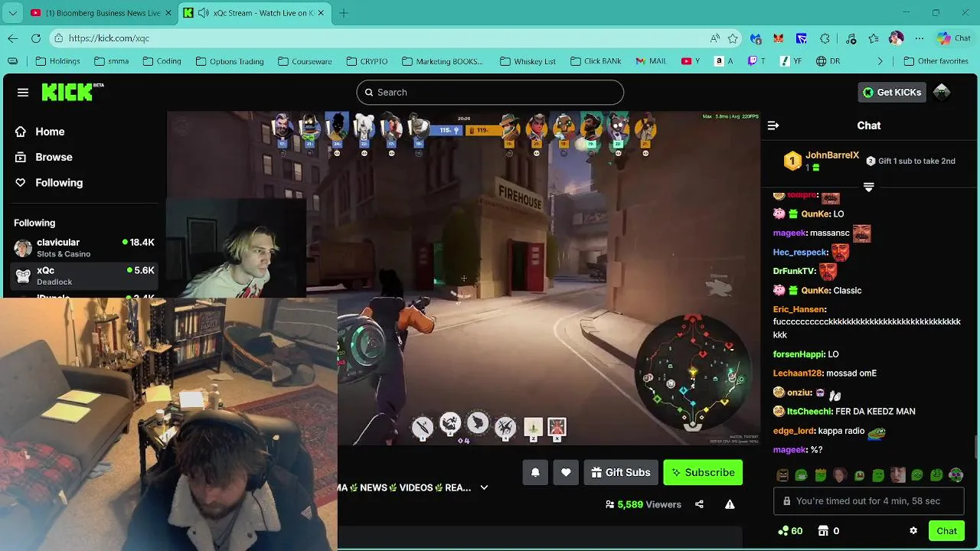Click JohnBarrelX in the gift leaderboard
The image size is (980, 551).
click(x=832, y=155)
